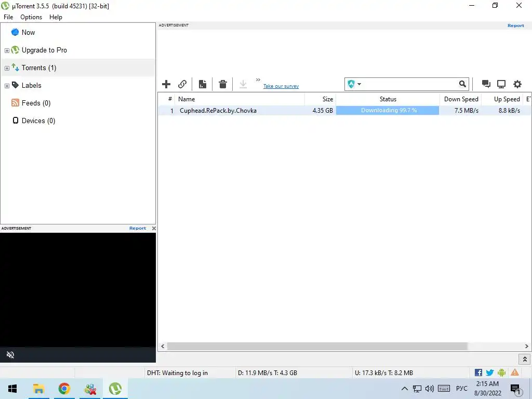Select Now in the sidebar

pos(28,32)
